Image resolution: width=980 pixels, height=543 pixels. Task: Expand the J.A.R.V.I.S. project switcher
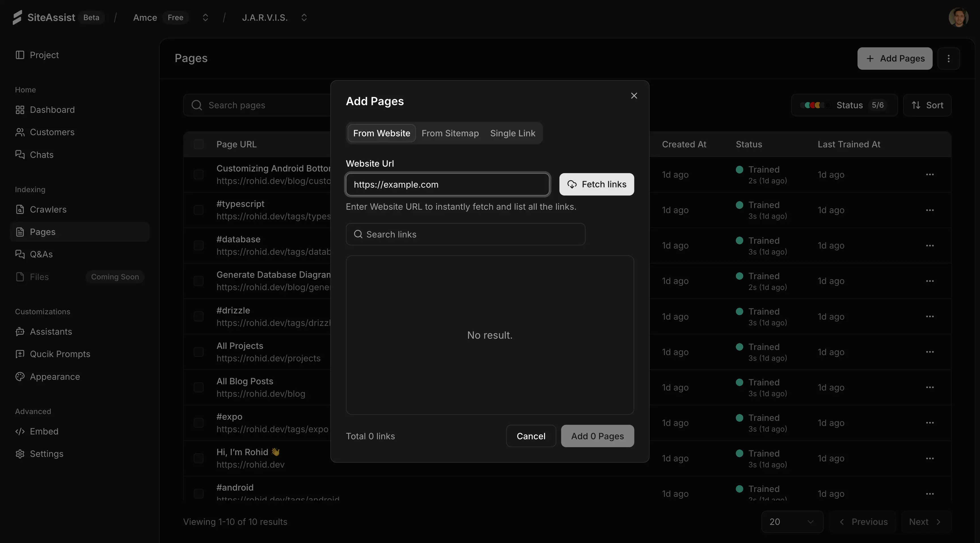tap(304, 18)
